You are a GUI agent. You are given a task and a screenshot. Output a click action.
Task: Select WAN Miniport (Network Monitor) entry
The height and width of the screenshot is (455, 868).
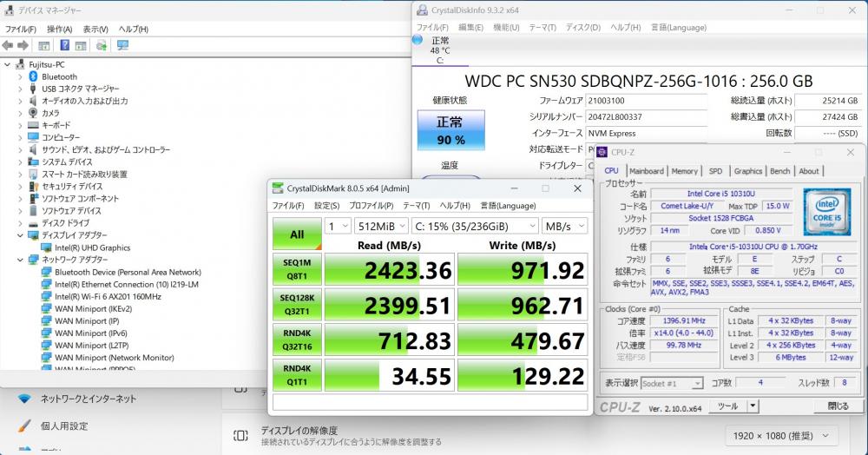click(x=114, y=357)
